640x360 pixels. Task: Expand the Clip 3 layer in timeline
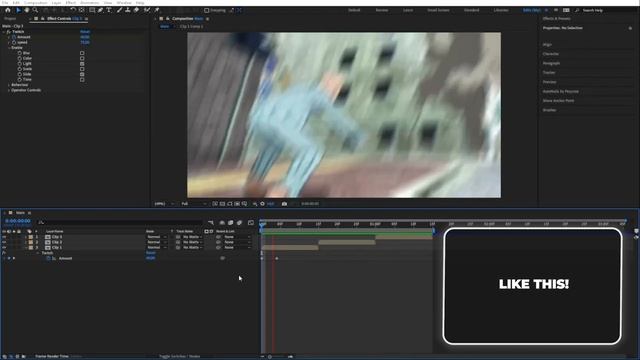(25, 237)
